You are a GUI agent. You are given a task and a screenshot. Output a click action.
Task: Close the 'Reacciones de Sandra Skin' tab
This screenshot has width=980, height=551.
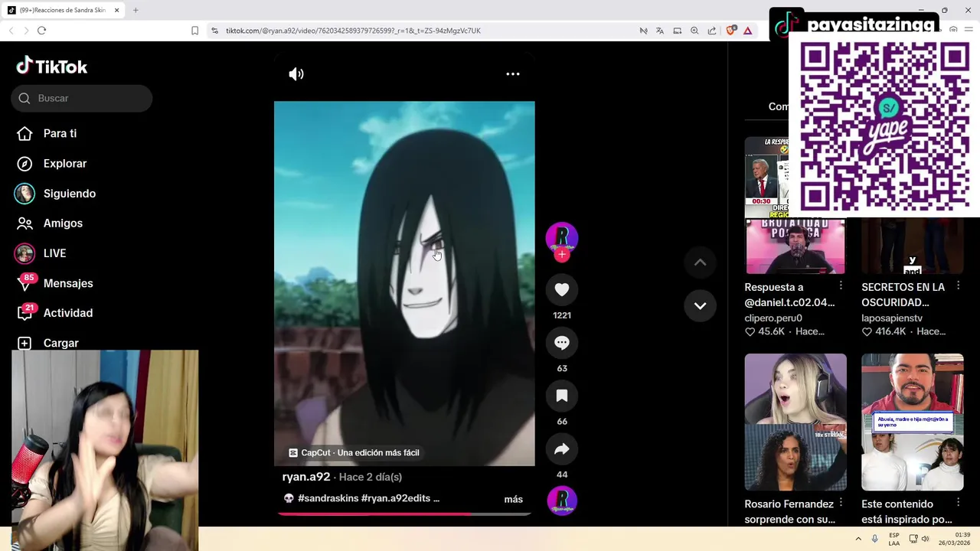pyautogui.click(x=116, y=10)
